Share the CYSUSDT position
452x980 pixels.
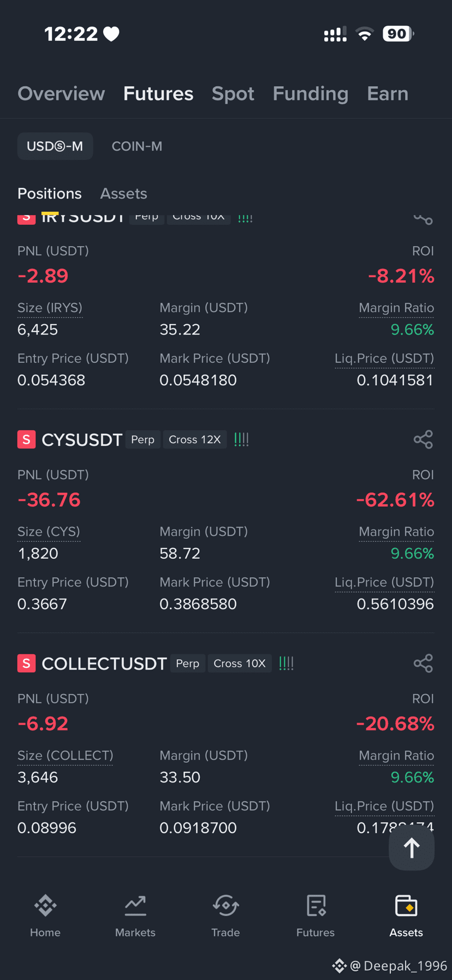(x=423, y=439)
